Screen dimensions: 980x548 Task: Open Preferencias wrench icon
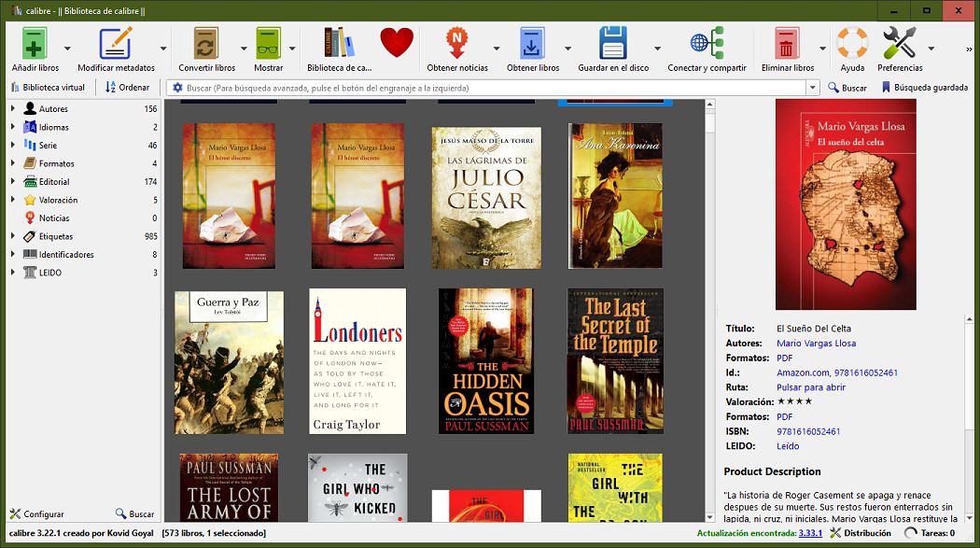[900, 43]
